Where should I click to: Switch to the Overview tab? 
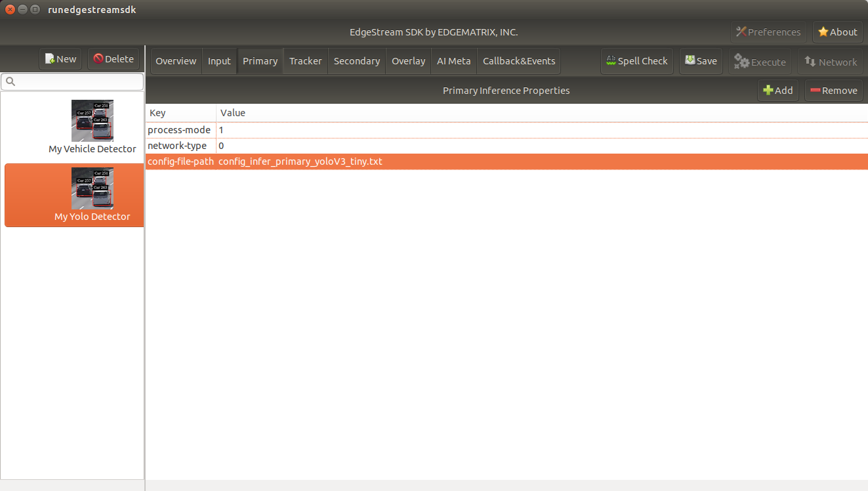pyautogui.click(x=176, y=61)
